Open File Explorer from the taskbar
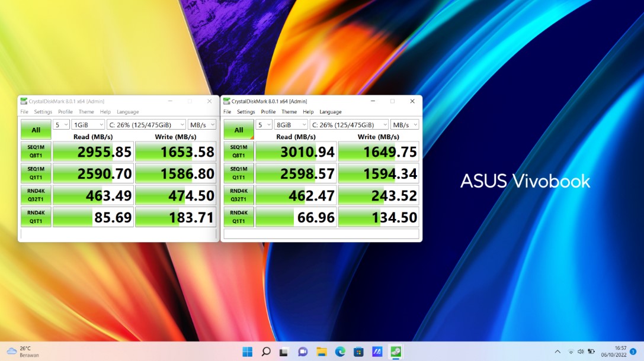 click(321, 352)
